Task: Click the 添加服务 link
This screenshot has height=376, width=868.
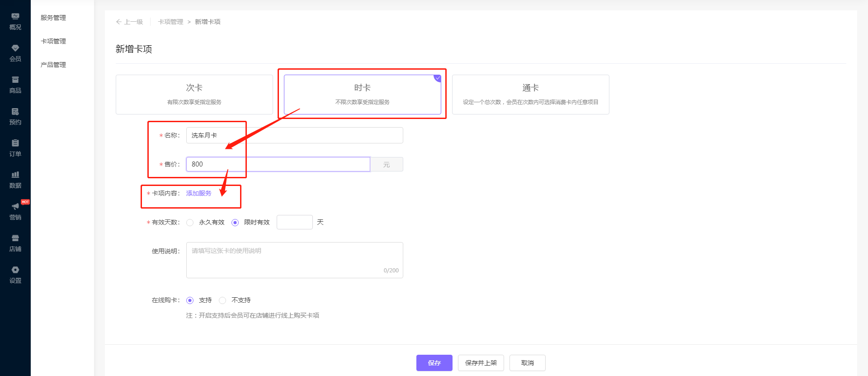Action: coord(199,193)
